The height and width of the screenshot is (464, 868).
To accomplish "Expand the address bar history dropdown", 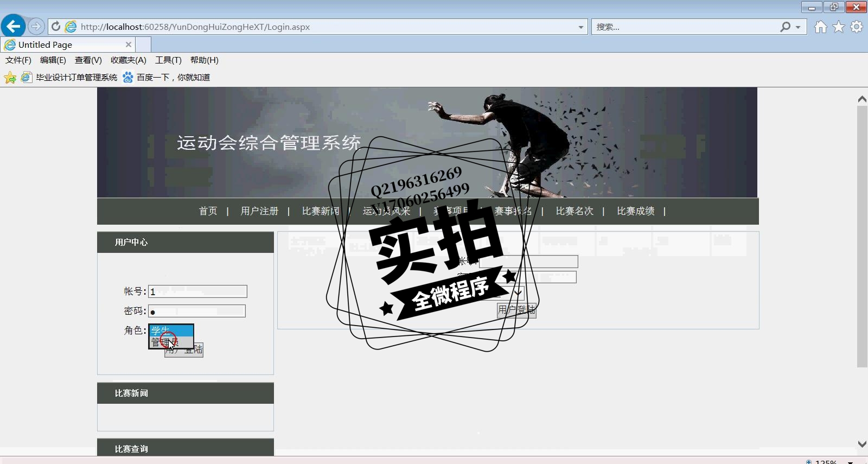I will (x=581, y=27).
